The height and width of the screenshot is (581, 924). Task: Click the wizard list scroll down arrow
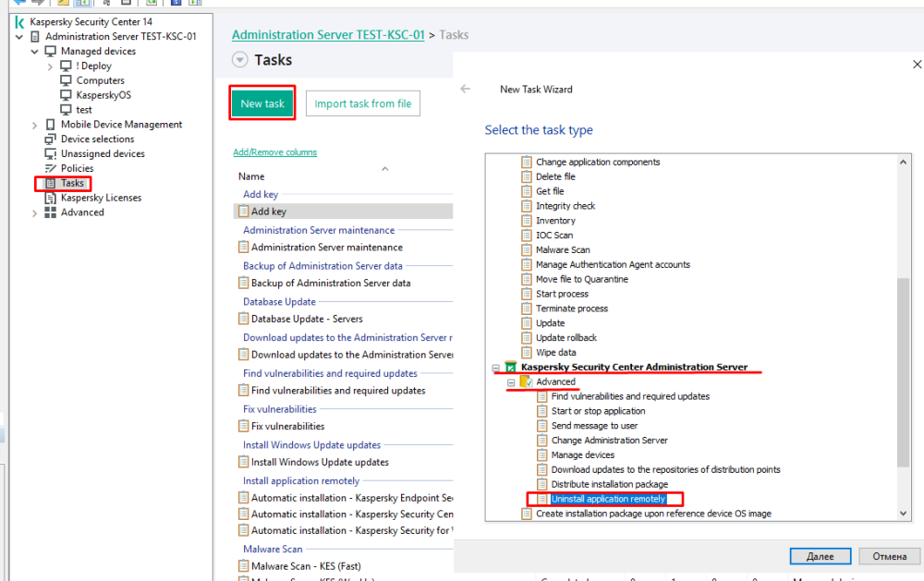coord(903,514)
